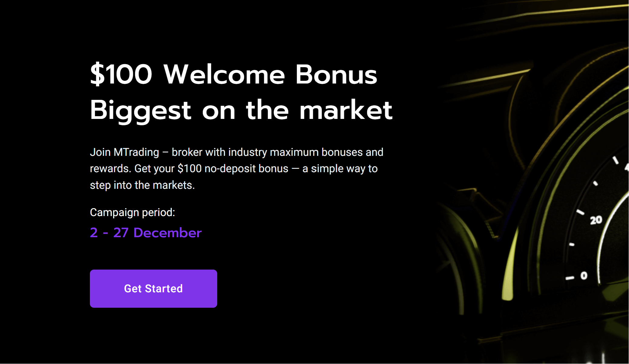Click the "Campaign period:" label
This screenshot has height=364, width=629.
(x=133, y=212)
